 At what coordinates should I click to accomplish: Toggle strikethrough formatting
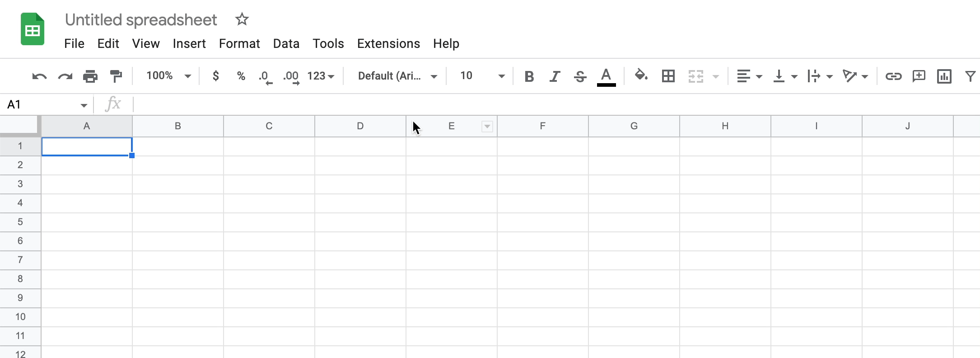point(580,76)
